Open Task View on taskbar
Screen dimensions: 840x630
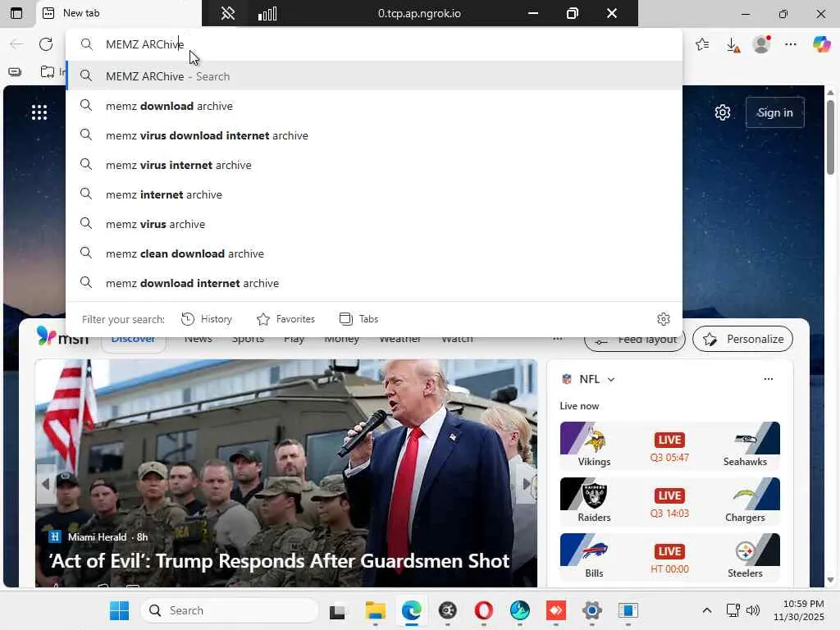click(337, 611)
